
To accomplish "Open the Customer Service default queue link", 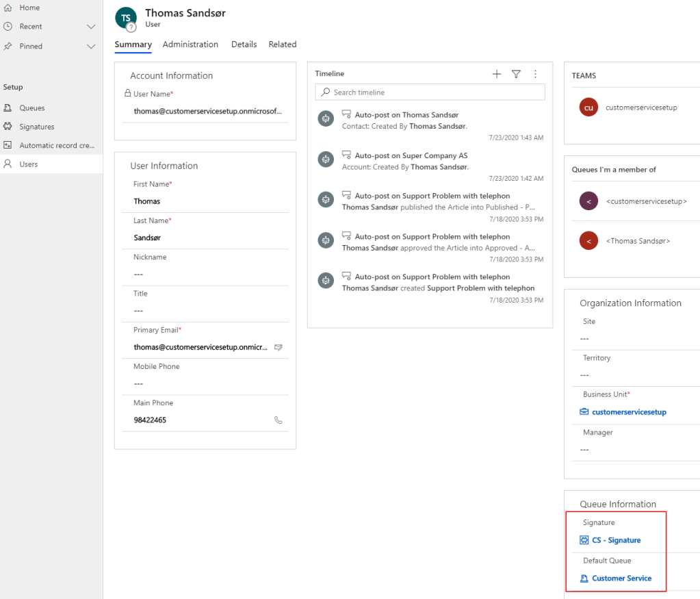I will pyautogui.click(x=621, y=578).
